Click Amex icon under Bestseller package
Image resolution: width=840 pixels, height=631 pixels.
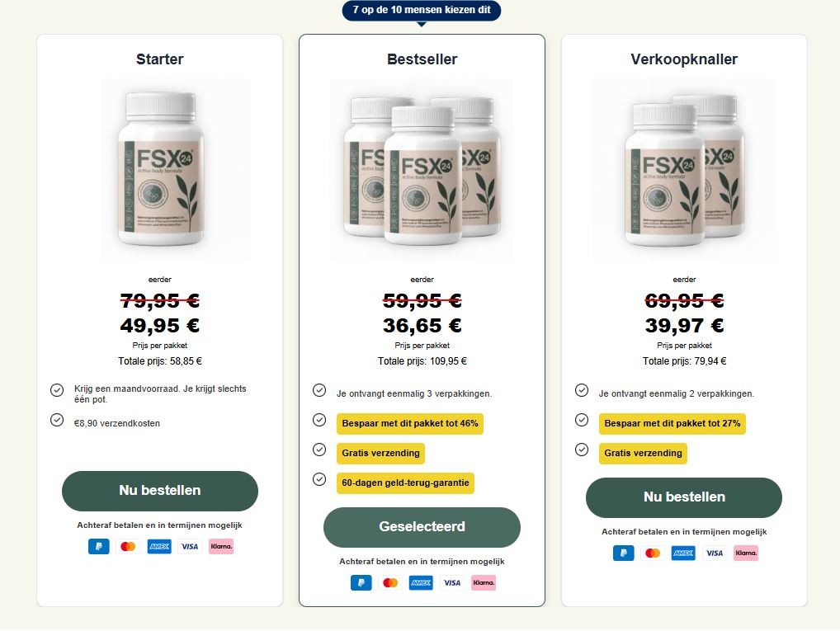(421, 583)
